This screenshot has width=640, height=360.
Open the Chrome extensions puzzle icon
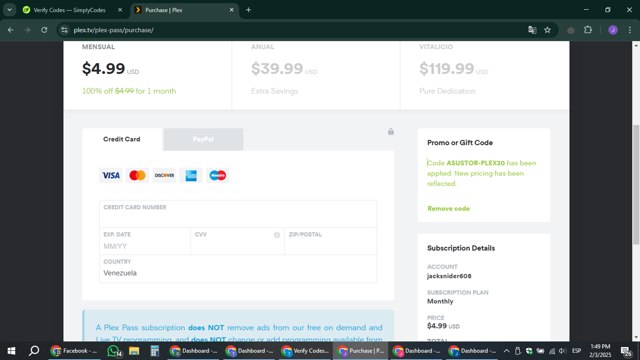(588, 30)
